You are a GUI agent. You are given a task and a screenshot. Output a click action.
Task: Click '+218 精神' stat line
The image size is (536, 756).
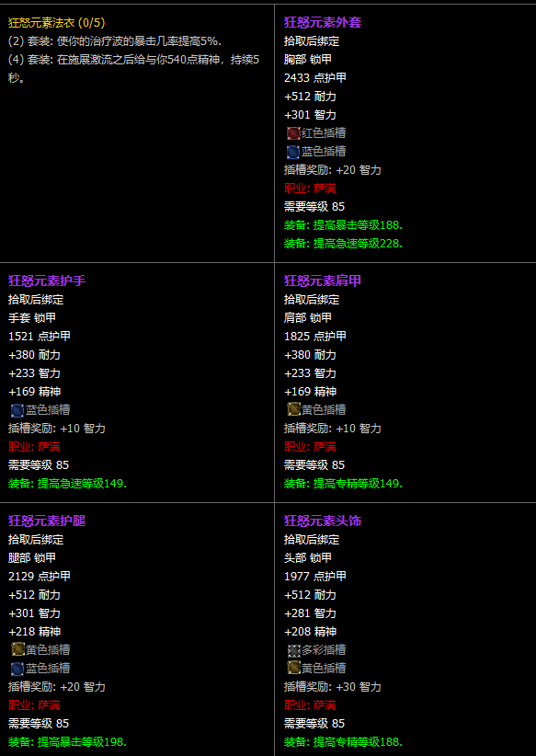coord(34,632)
